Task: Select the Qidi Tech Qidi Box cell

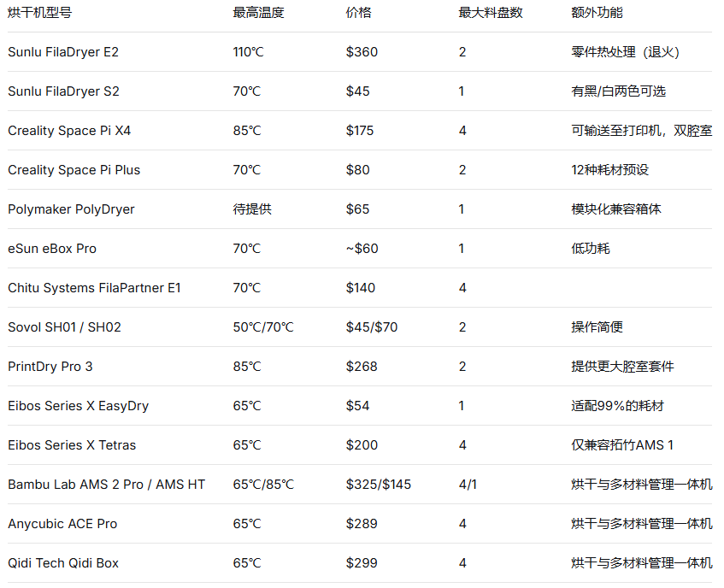Action: click(63, 563)
